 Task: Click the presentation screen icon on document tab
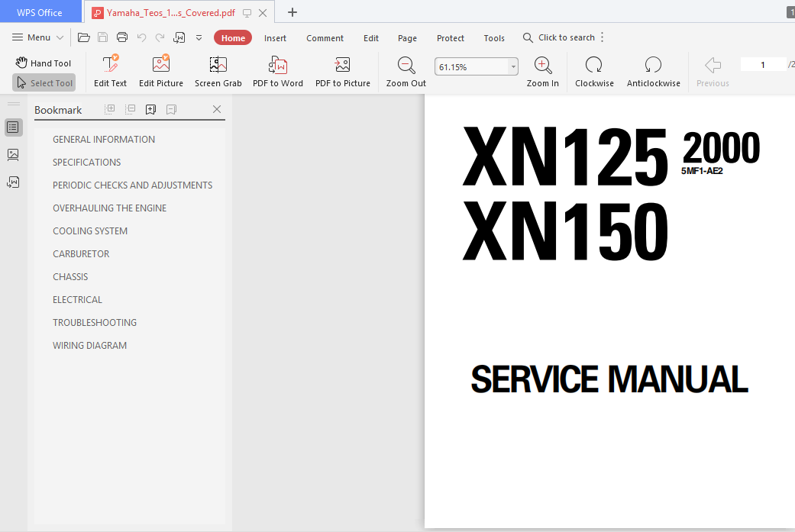[x=247, y=13]
